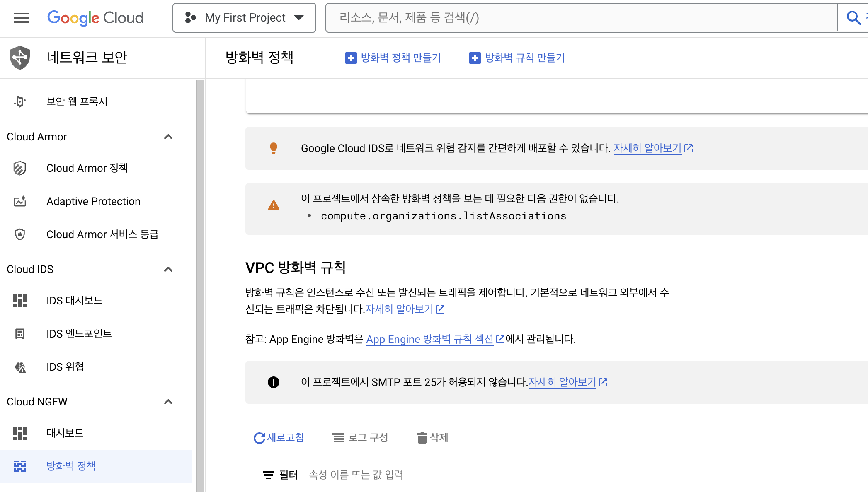868x492 pixels.
Task: Click 새로고침 refresh button
Action: click(279, 438)
